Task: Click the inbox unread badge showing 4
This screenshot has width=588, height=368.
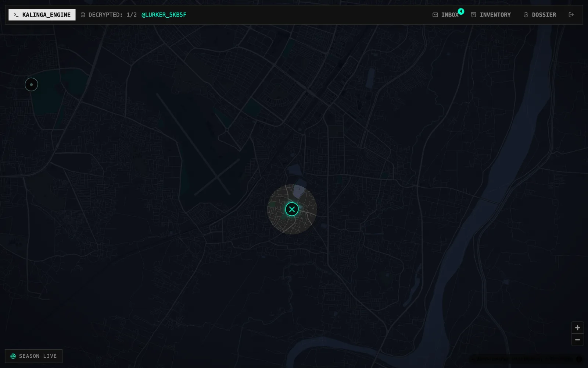Action: point(461,11)
